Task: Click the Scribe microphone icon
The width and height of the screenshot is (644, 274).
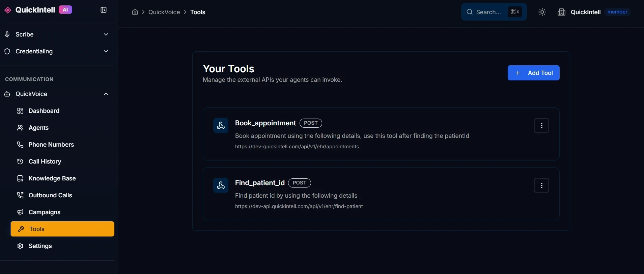Action: point(7,34)
